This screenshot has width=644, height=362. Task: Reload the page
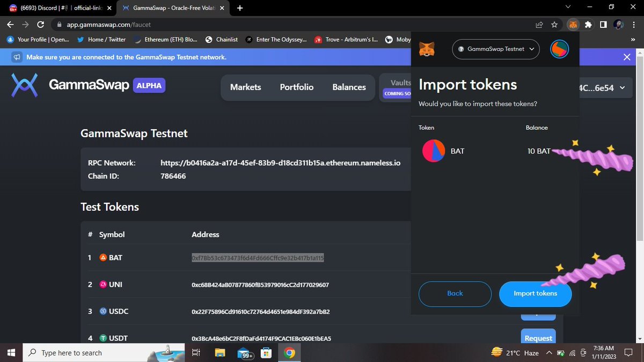point(41,25)
